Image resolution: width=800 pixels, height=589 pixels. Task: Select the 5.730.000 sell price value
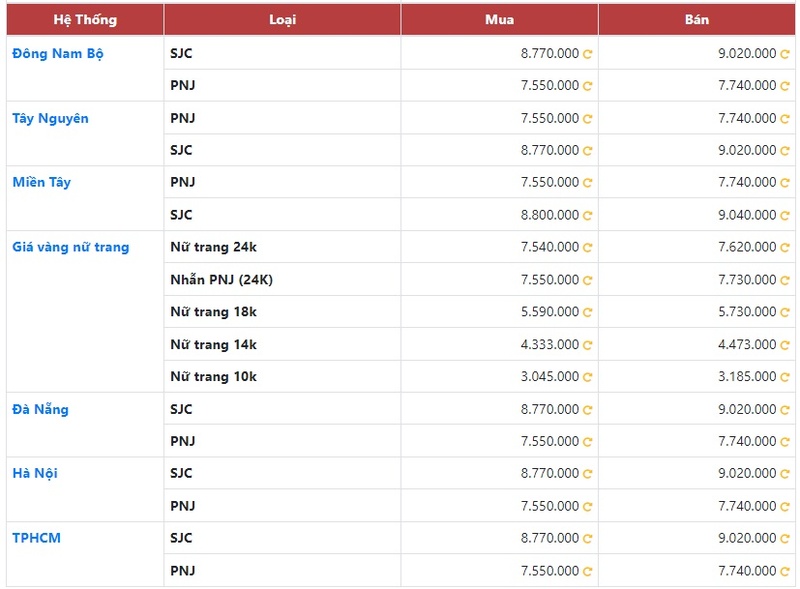tap(747, 312)
